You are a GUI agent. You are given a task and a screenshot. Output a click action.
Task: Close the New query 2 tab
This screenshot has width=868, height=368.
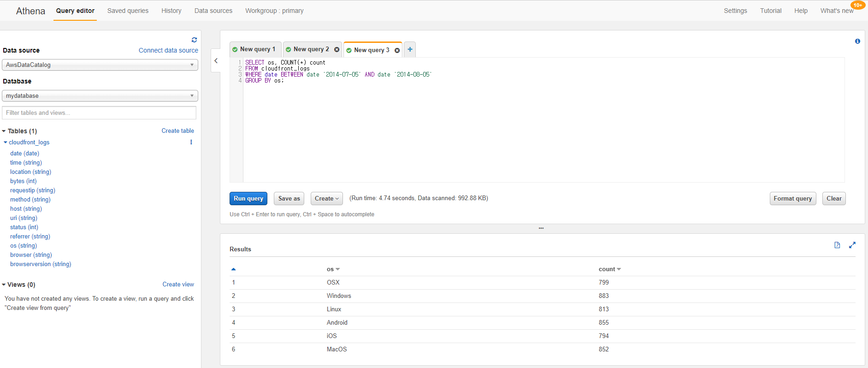pyautogui.click(x=337, y=49)
